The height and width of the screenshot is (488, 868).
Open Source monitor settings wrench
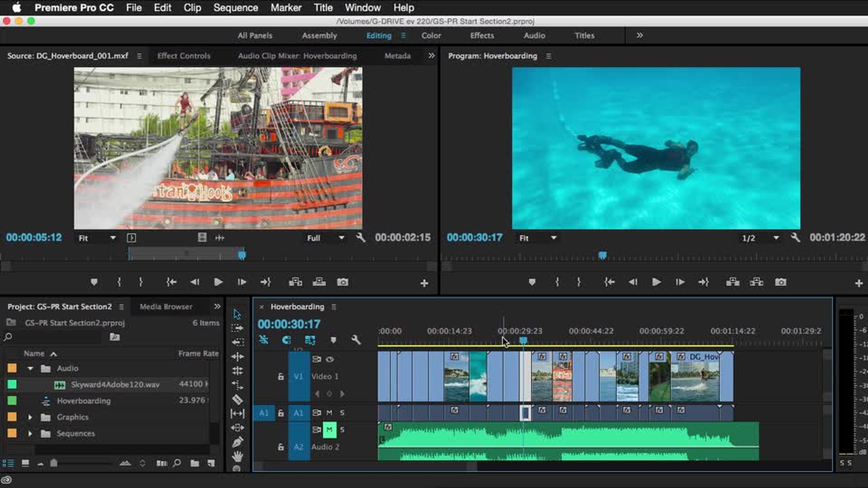361,238
